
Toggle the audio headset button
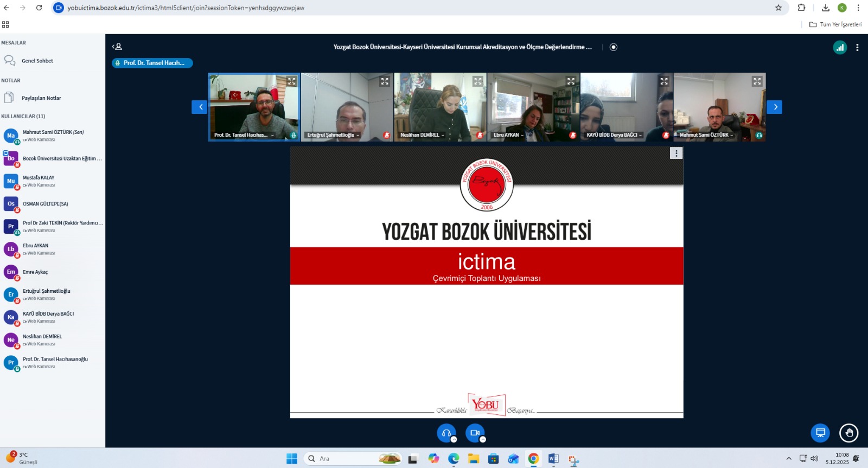(446, 433)
